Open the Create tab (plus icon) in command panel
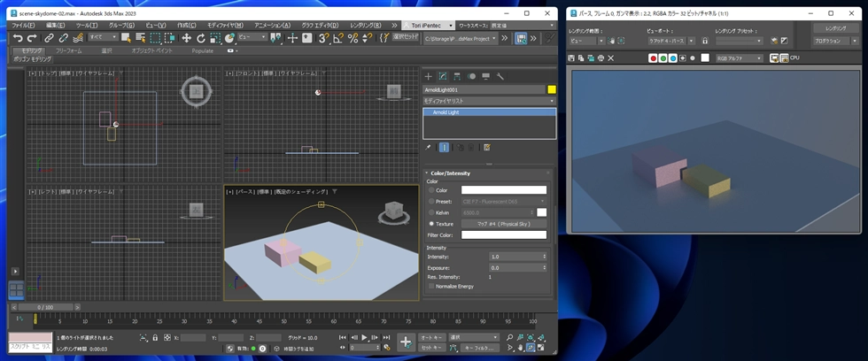868x361 pixels. tap(428, 76)
